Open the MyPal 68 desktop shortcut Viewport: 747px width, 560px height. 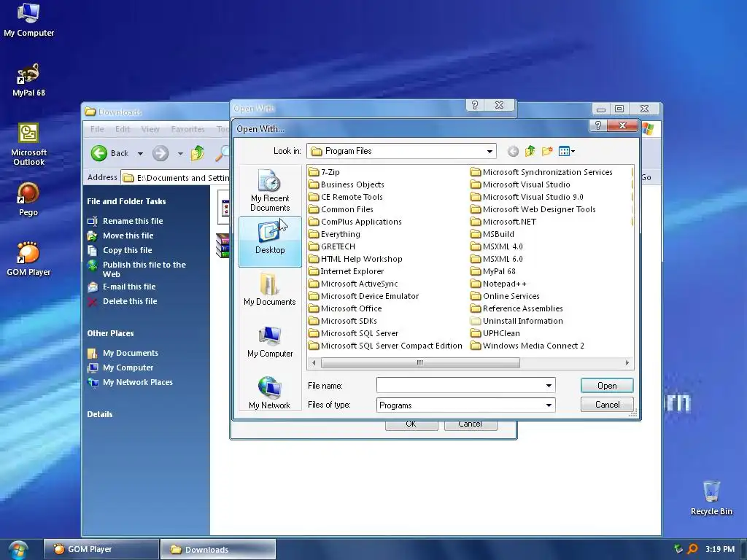[28, 79]
